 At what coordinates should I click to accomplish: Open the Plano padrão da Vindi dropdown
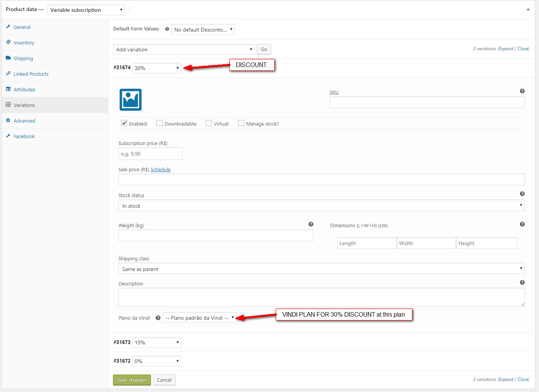tap(199, 317)
